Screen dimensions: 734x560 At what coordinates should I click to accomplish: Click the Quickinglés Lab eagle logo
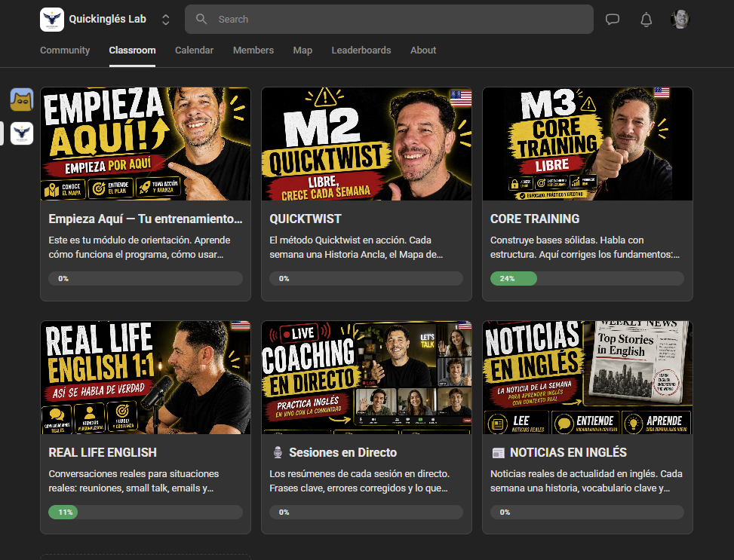pos(52,19)
